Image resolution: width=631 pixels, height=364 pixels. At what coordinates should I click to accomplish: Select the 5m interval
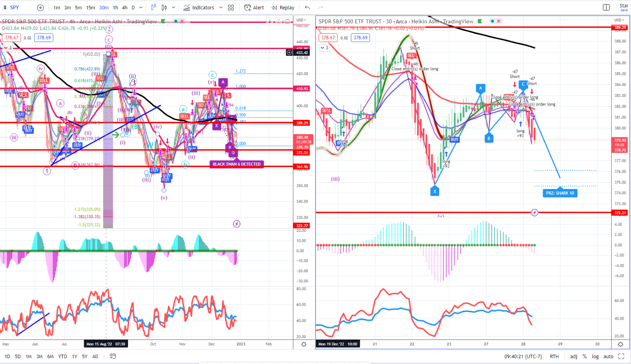tap(79, 7)
